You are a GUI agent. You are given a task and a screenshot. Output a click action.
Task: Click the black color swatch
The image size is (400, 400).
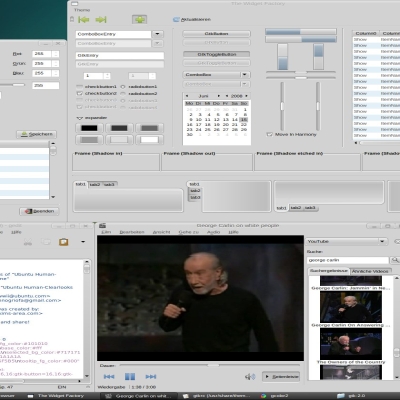pyautogui.click(x=89, y=128)
